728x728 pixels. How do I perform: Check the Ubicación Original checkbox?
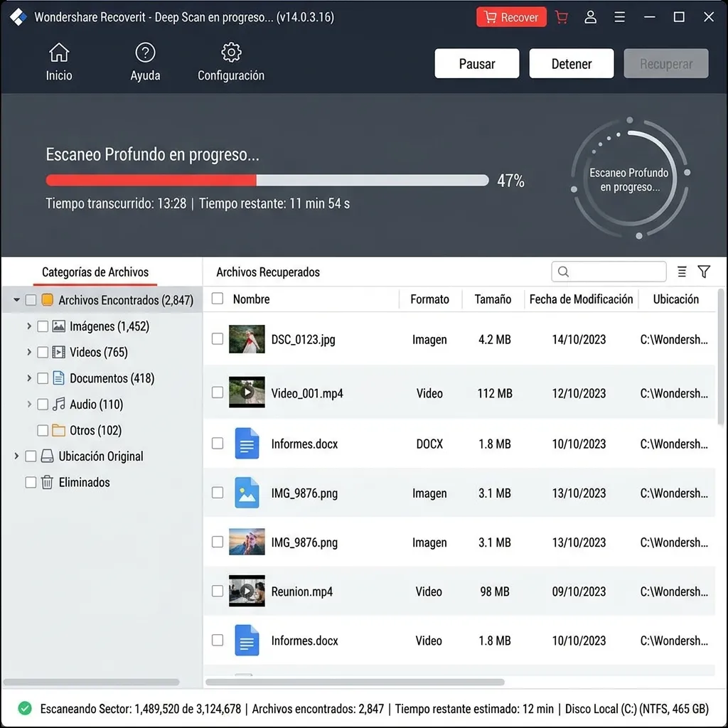click(31, 456)
